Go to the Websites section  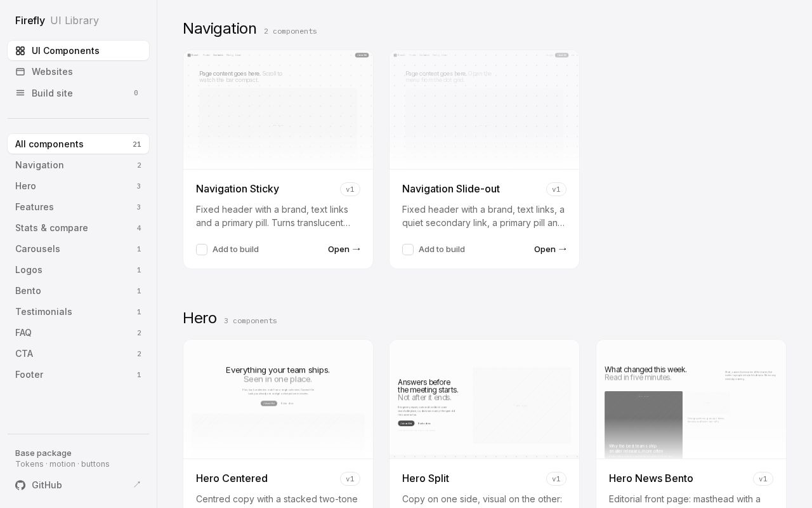click(78, 72)
